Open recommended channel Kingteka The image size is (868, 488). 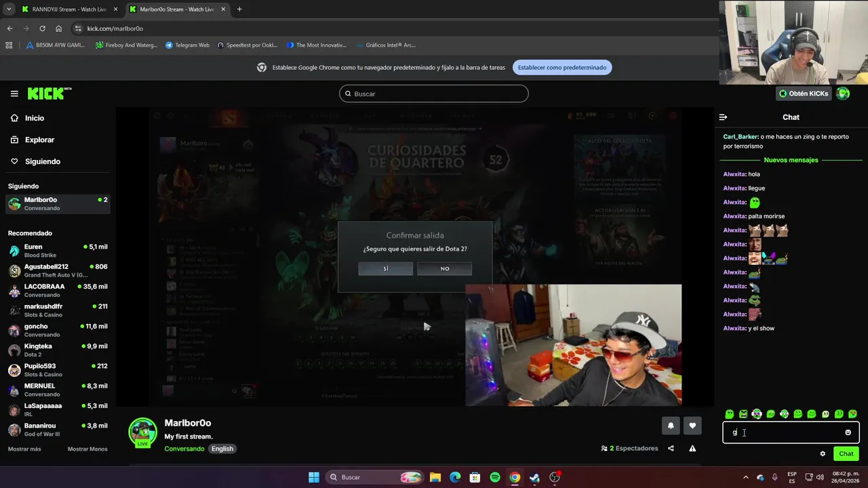58,350
